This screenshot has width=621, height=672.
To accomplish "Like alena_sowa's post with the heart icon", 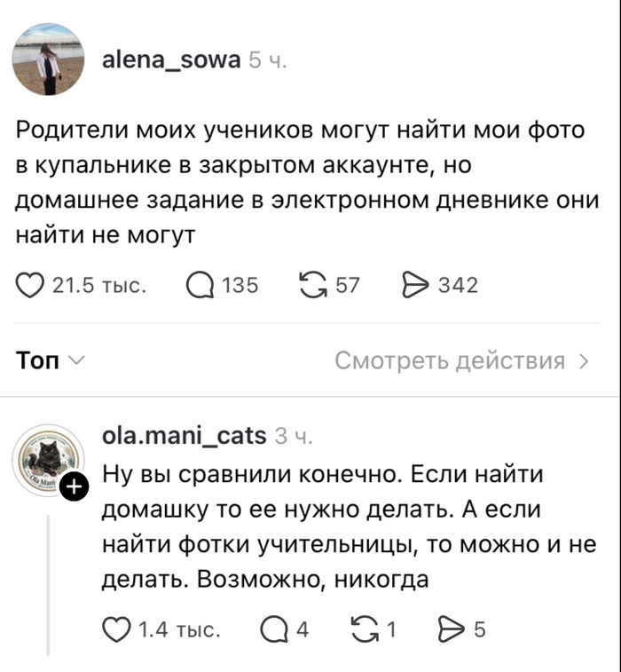I will click(x=29, y=286).
